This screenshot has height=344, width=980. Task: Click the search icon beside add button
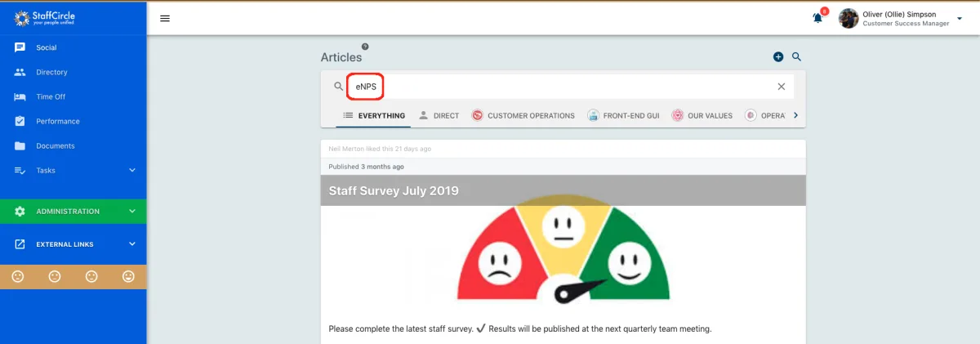coord(797,56)
